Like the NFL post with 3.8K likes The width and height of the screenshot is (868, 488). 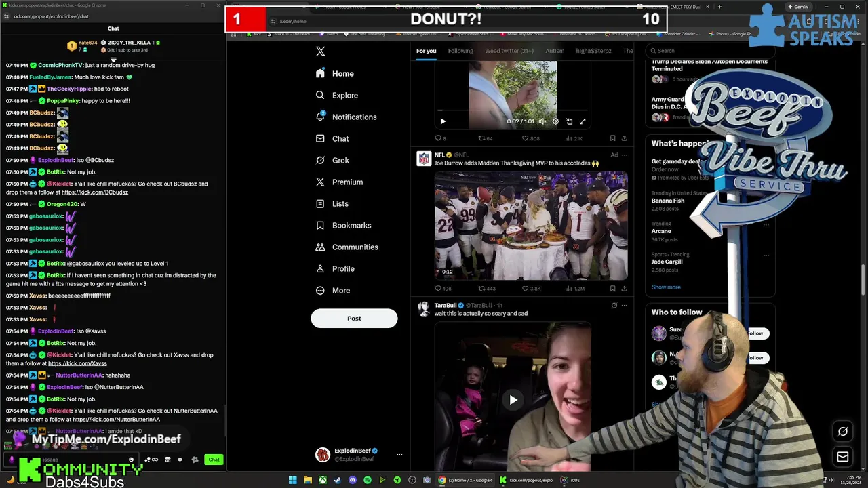(x=531, y=289)
